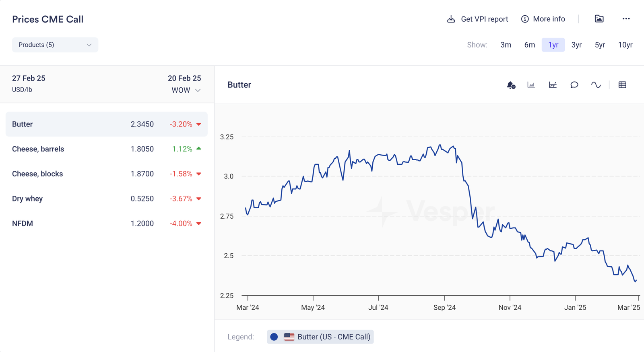Select the 10yr time range
Screen dimensions: 644x352
point(625,45)
